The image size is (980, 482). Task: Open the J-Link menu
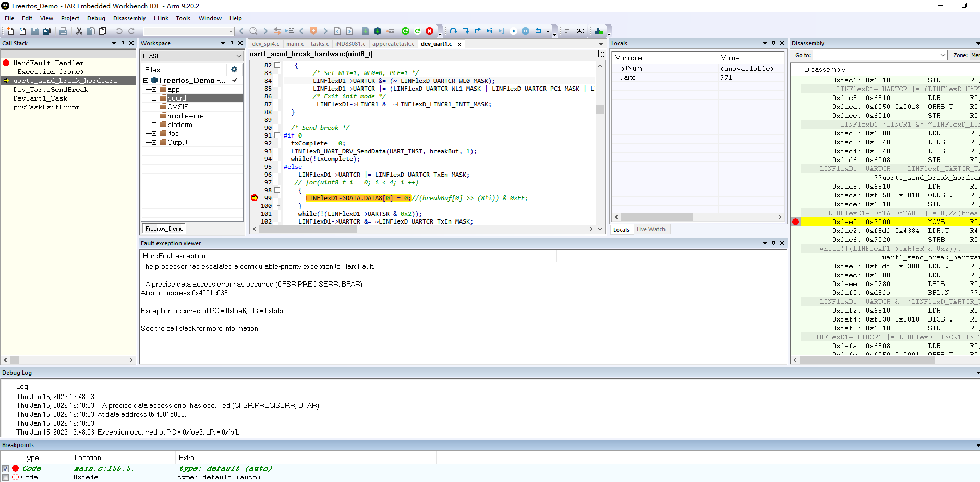[x=161, y=18]
